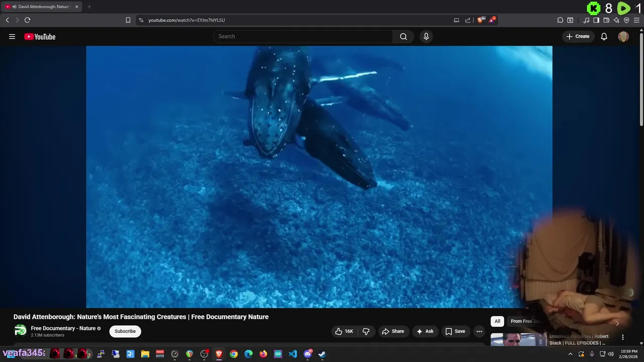Click the URL address bar text
644x362 pixels.
tap(187, 20)
